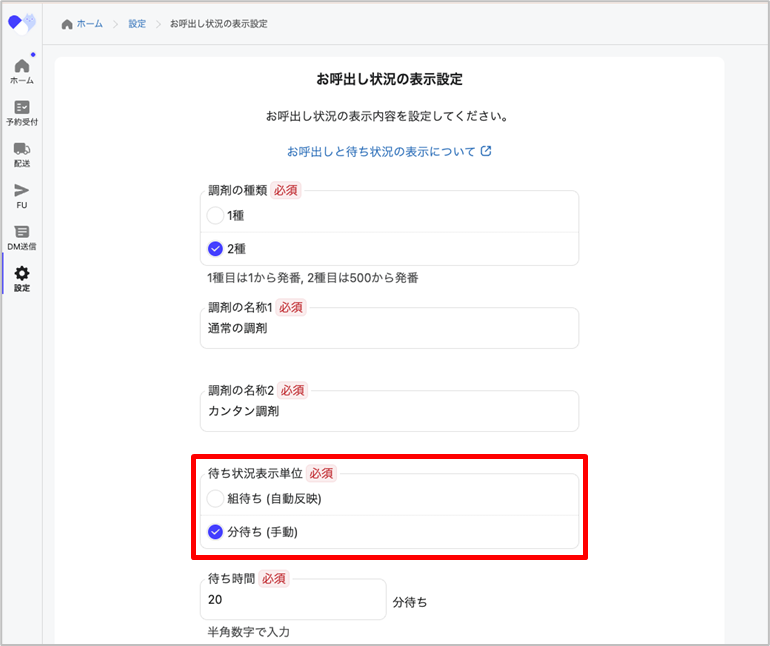Click the app logo in the sidebar
The image size is (770, 646).
pyautogui.click(x=21, y=22)
